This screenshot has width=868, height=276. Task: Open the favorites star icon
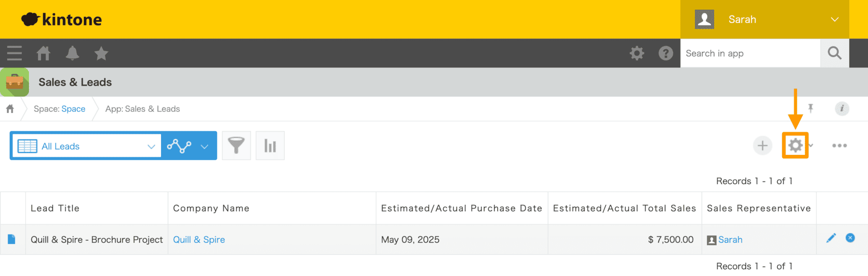coord(101,53)
